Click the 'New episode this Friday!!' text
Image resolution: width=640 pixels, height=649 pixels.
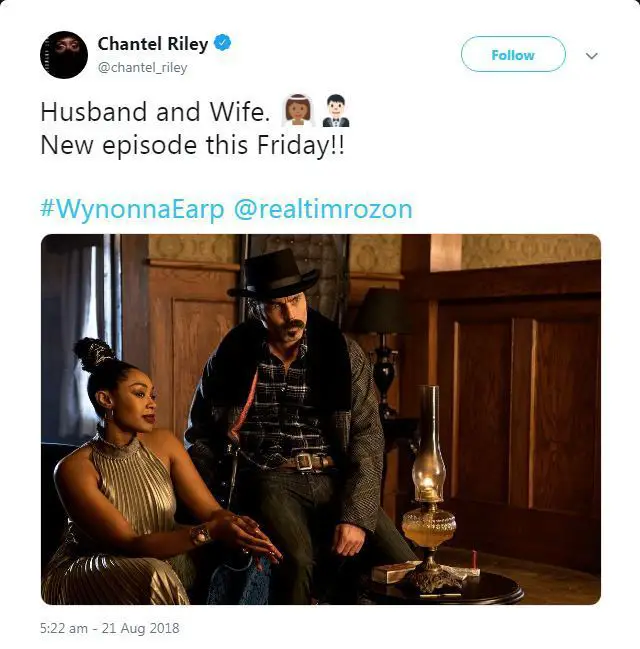192,146
